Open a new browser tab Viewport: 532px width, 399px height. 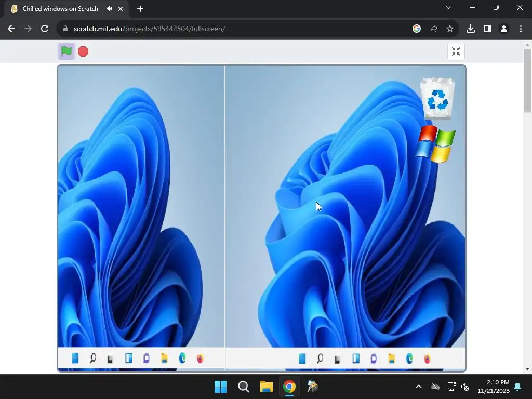[x=140, y=9]
